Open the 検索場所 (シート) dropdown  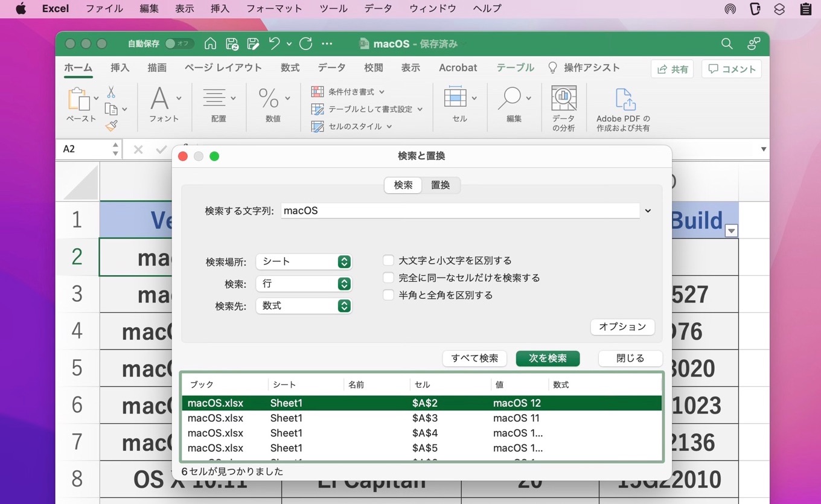[x=304, y=261]
